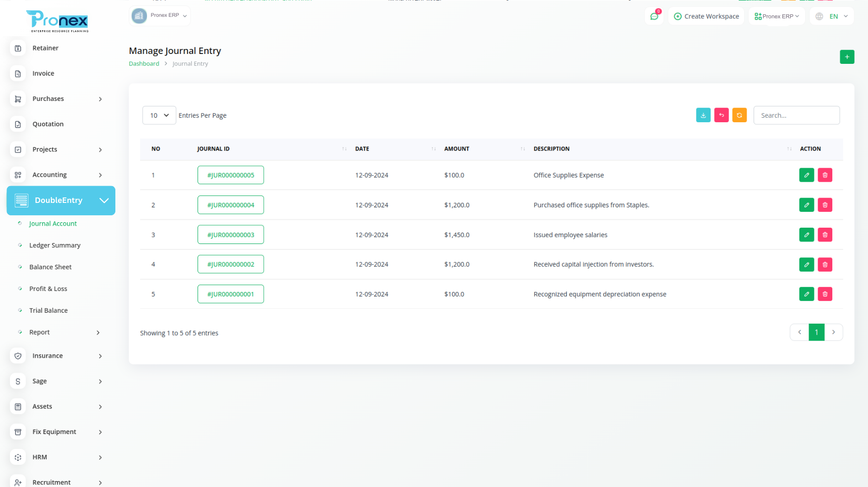Select page 1 in pagination
868x487 pixels.
click(x=817, y=332)
